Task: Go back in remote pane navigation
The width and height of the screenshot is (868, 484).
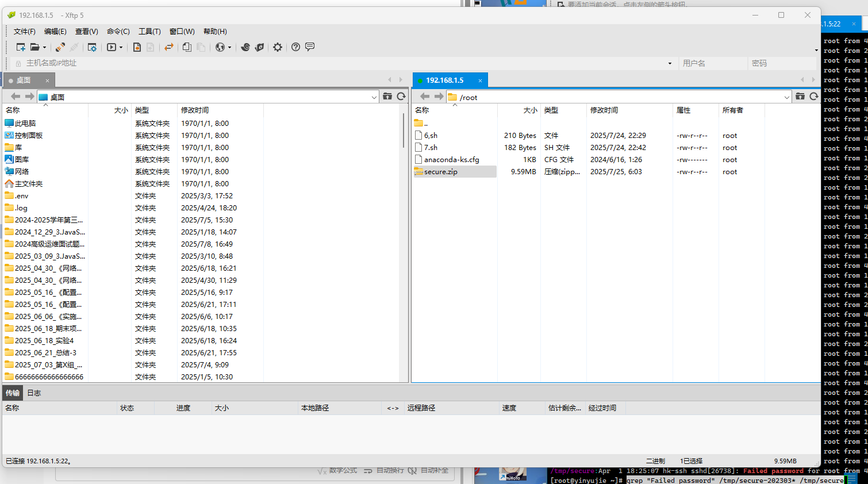Action: (425, 97)
